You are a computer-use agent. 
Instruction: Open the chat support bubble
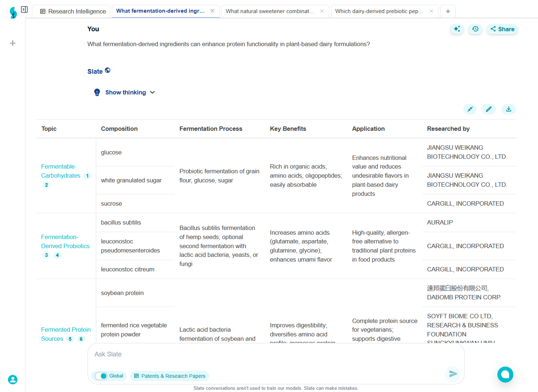(x=505, y=374)
